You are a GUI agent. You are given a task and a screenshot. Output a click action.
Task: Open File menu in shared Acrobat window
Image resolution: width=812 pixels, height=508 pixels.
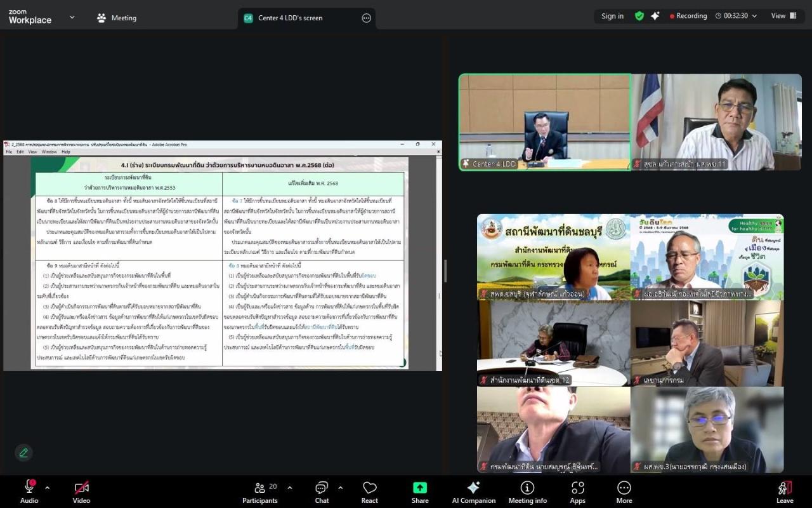9,152
